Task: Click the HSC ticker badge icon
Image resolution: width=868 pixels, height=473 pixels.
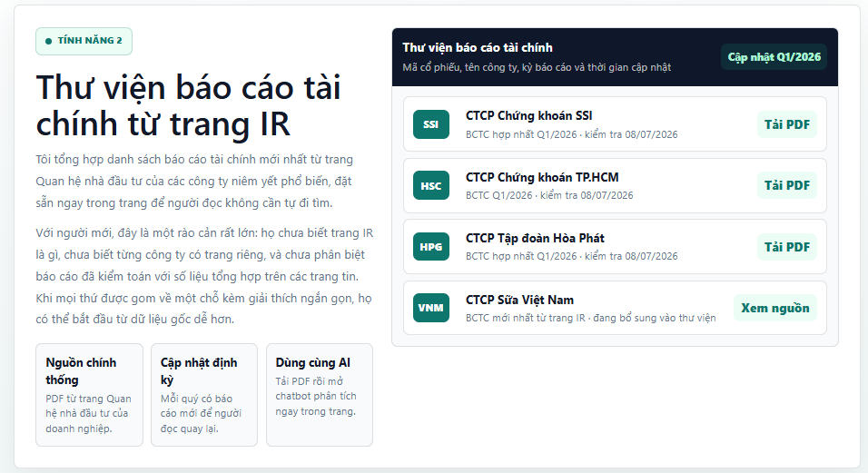Action: point(430,185)
